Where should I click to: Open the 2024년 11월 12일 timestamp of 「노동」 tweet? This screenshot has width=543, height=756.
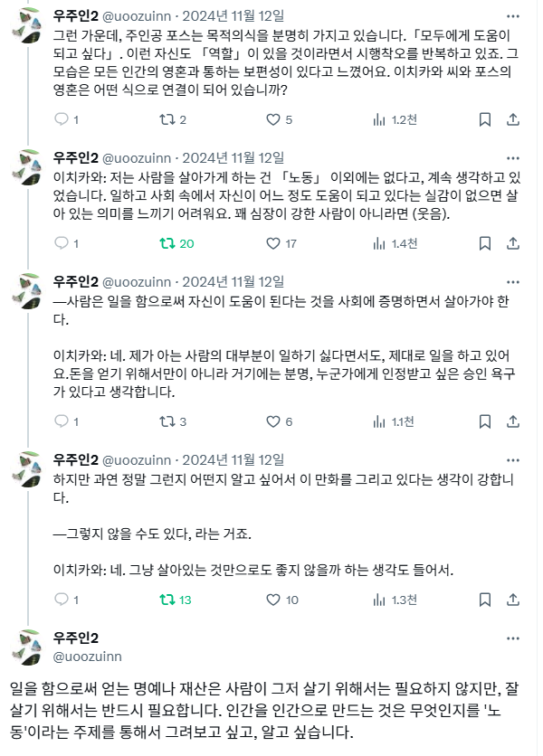point(233,158)
